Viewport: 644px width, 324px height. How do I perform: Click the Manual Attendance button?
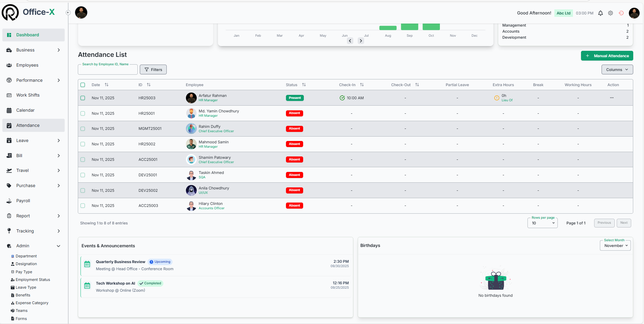607,56
